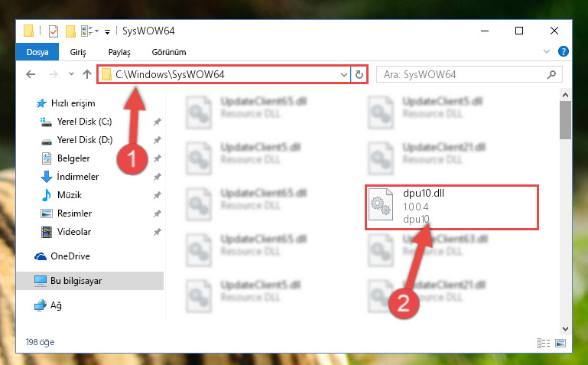Open address bar history dropdown
Image resolution: width=588 pixels, height=365 pixels.
pos(343,74)
